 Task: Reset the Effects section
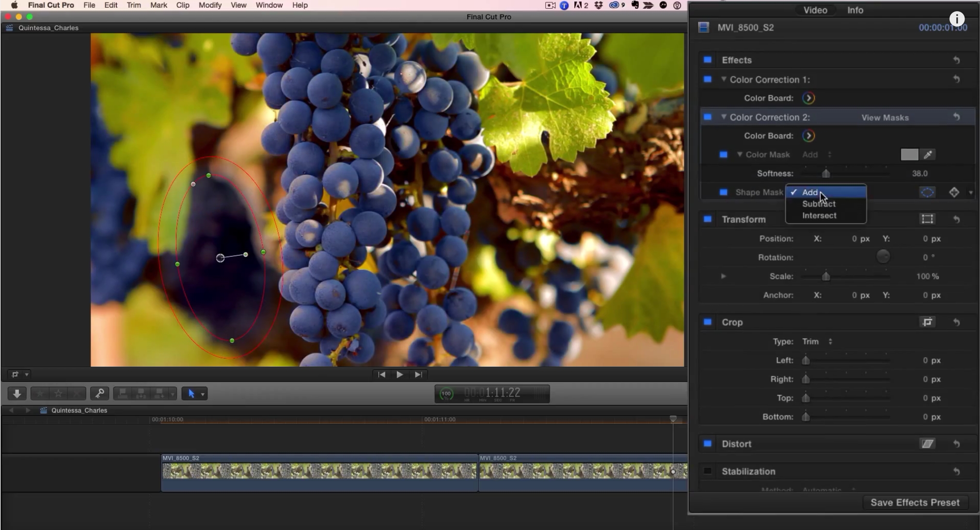(x=956, y=60)
